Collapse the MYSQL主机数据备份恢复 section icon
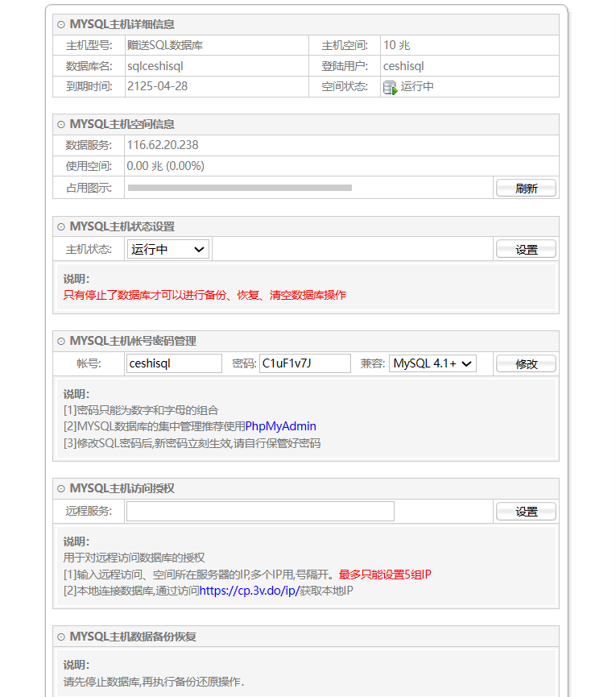This screenshot has height=697, width=616. (61, 637)
